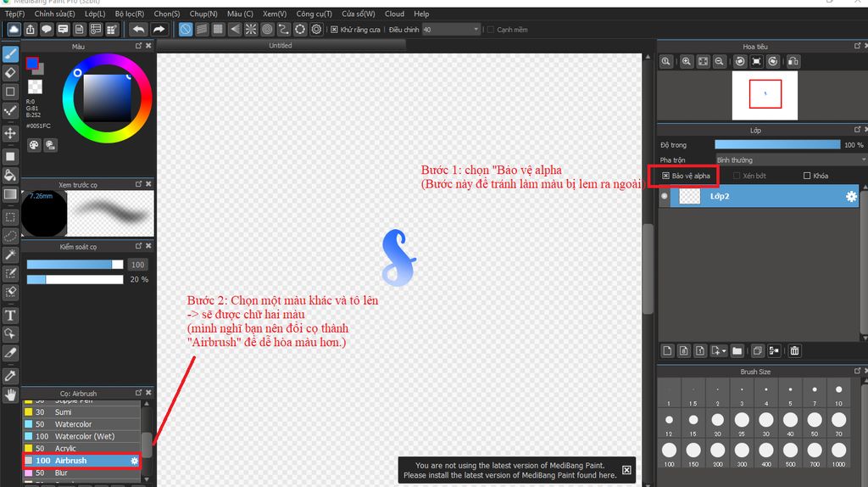Open the color palette icon

pos(34,145)
